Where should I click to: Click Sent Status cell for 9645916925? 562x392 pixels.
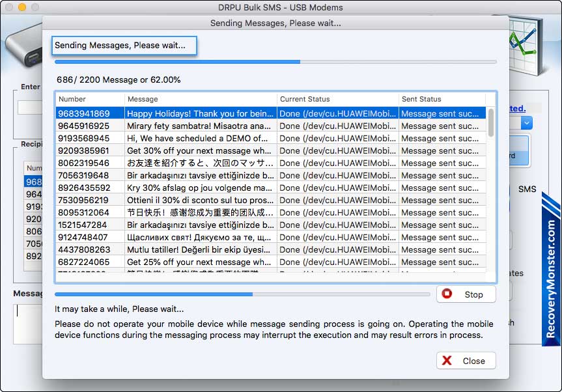coord(442,126)
